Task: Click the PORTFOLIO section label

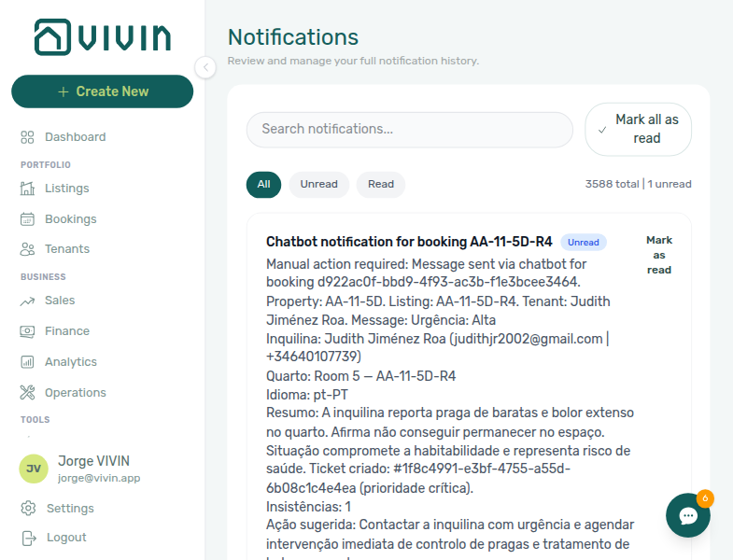Action: click(46, 165)
